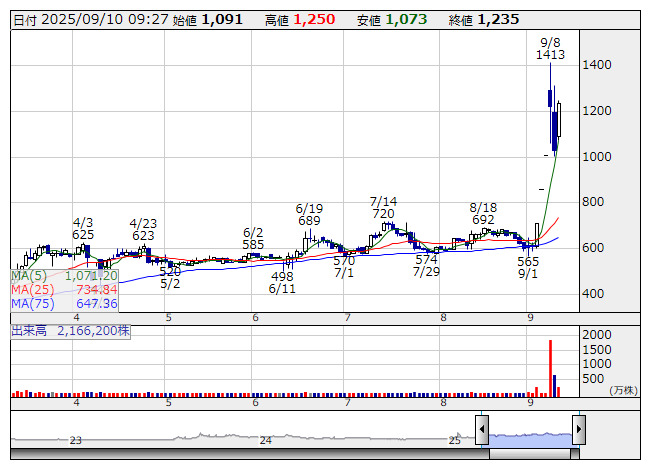653x470 pixels.
Task: Click the horizontal scrollbar thumb below navigator
Action: coord(530,454)
